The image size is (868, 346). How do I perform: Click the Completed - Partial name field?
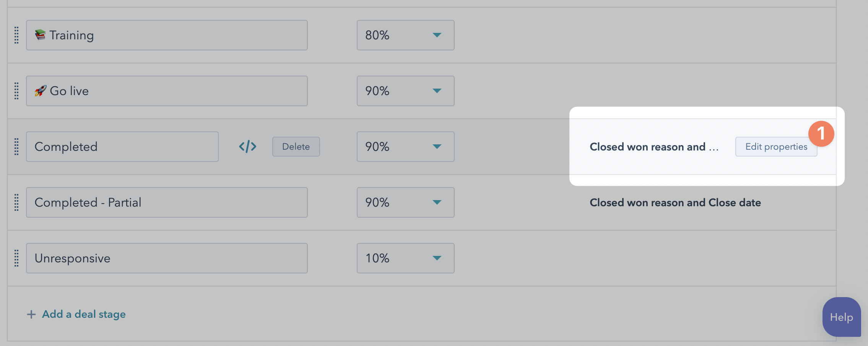coord(167,202)
